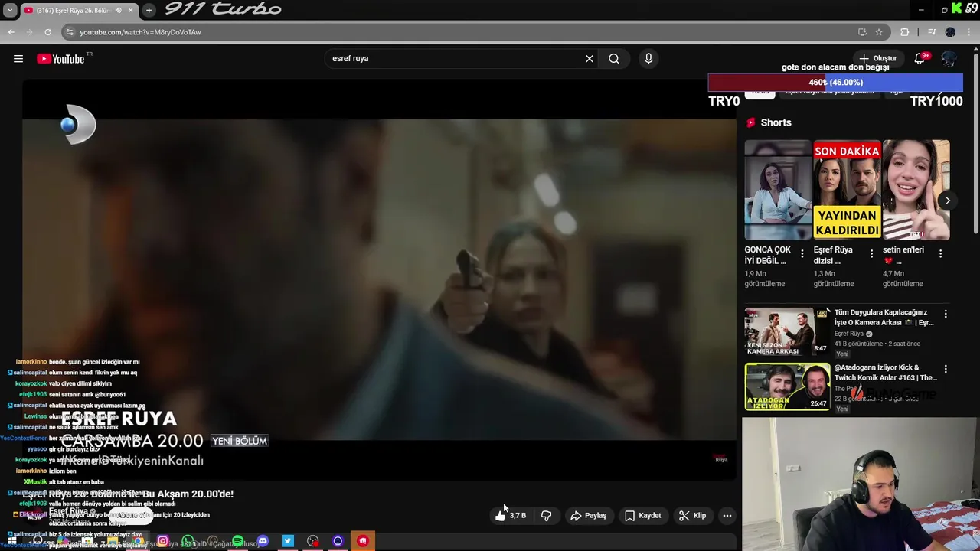Open the Kamera Arkası video thumbnail
This screenshot has width=980, height=551.
(x=787, y=332)
